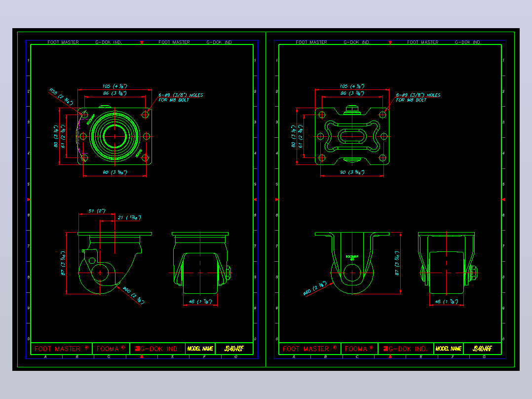
Task: Click FOOMA title block cell on JS-60-ARF sheet
Action: pos(359,349)
